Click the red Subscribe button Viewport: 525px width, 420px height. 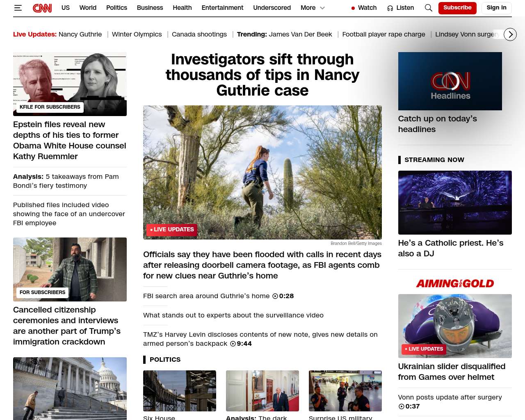pos(457,8)
